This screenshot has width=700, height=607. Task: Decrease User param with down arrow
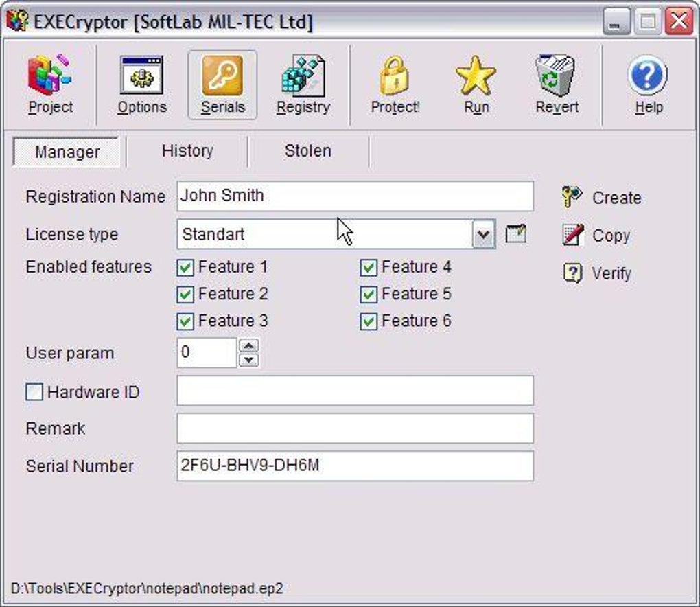coord(248,360)
